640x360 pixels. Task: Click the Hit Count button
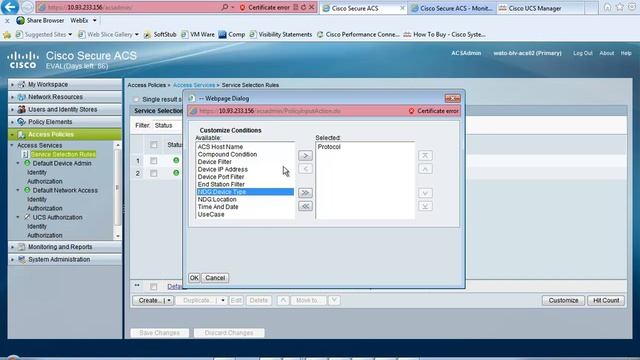click(x=606, y=300)
